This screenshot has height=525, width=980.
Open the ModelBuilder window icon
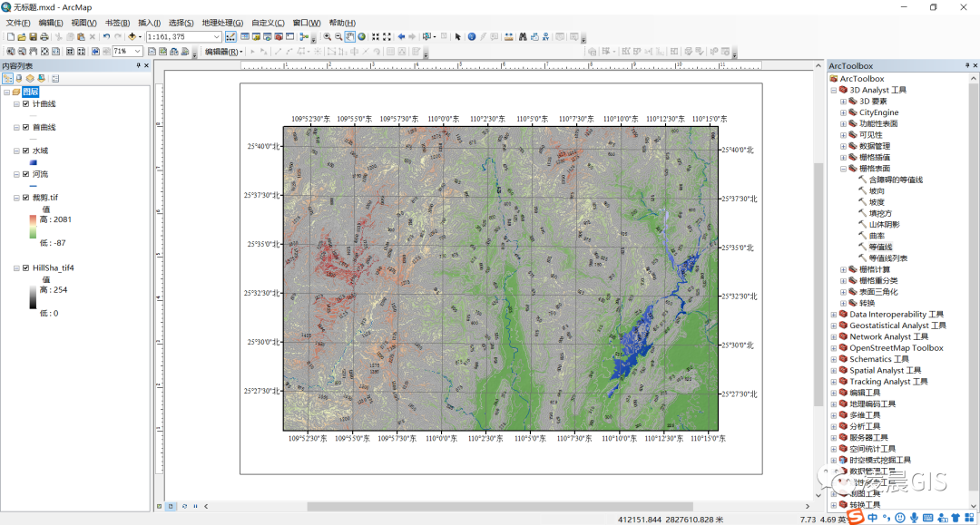304,37
